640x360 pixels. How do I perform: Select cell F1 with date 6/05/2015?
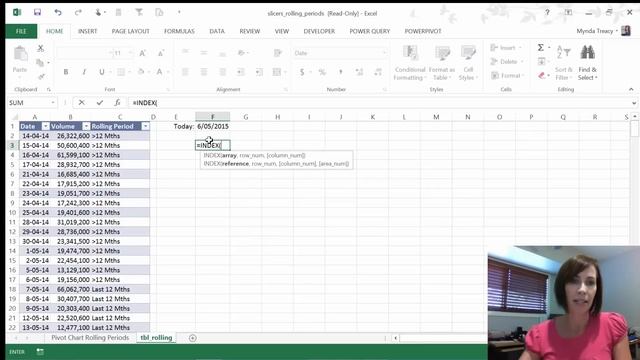(213, 126)
